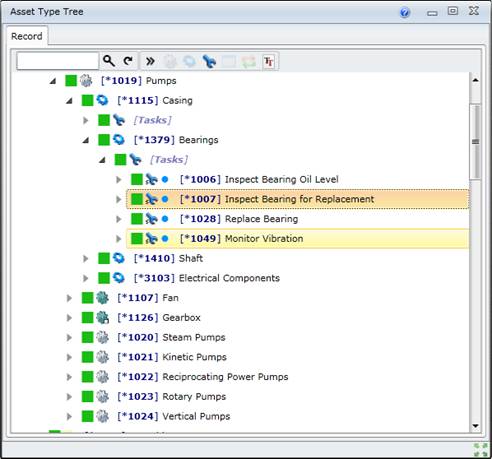Collapse the Pumps node
The width and height of the screenshot is (492, 459).
point(53,81)
